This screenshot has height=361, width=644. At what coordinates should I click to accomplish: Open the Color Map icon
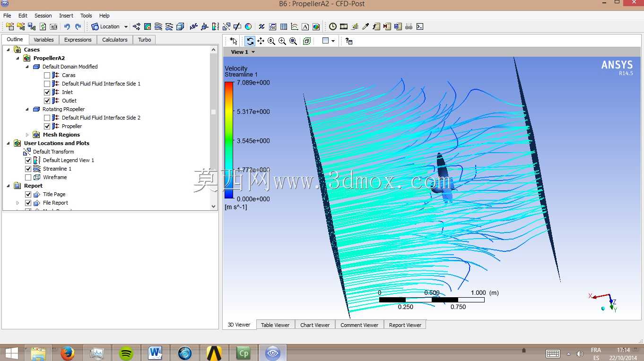(248, 26)
